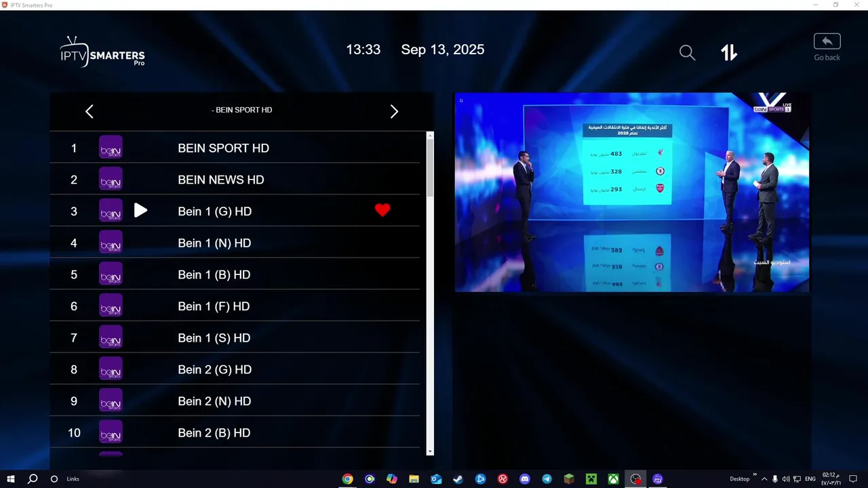Open File Explorer from the taskbar
The width and height of the screenshot is (868, 488).
click(x=414, y=479)
